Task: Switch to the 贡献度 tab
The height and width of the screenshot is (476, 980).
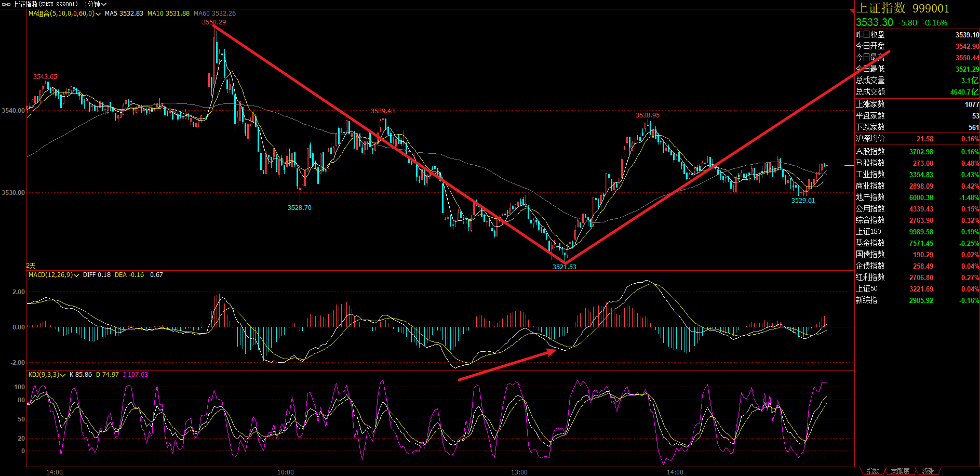Action: (900, 471)
